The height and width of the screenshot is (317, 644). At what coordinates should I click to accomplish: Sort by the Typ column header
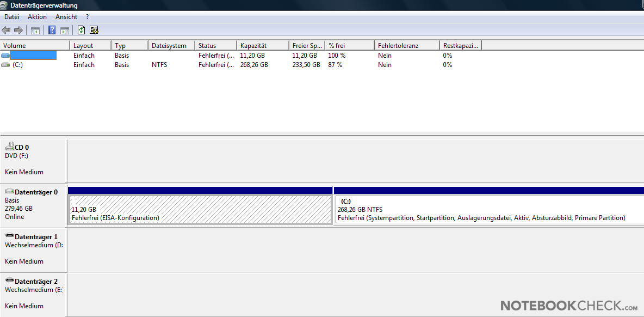[130, 46]
